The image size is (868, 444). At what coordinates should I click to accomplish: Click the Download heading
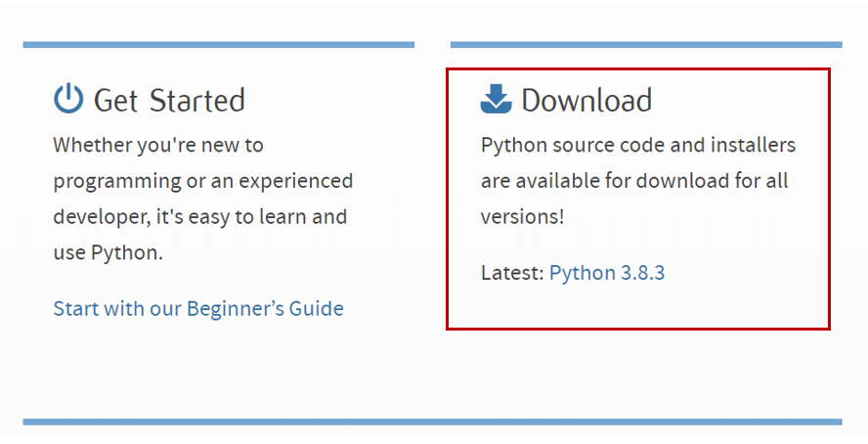[x=586, y=100]
